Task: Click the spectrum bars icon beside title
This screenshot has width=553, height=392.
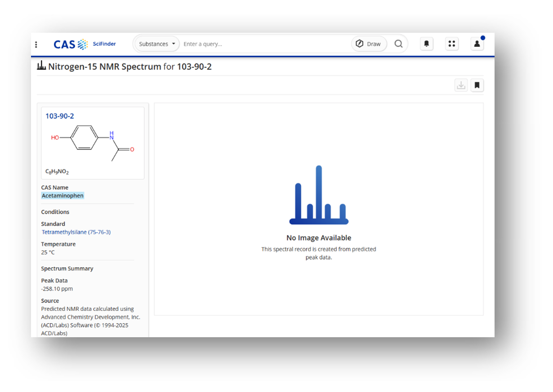Action: (x=41, y=66)
